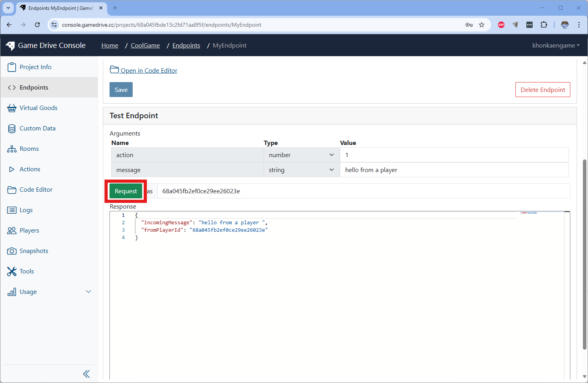The image size is (588, 383).
Task: Open Custom Data database icon
Action: coord(12,128)
